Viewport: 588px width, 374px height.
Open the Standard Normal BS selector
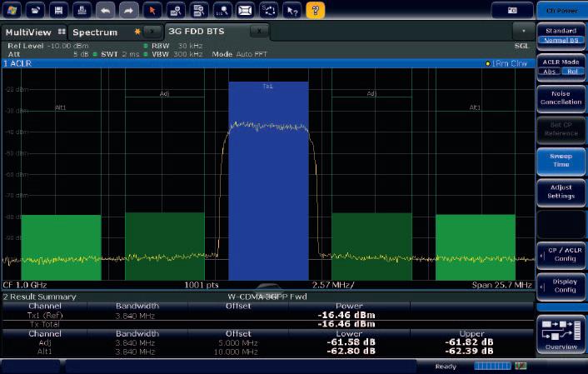click(x=561, y=35)
